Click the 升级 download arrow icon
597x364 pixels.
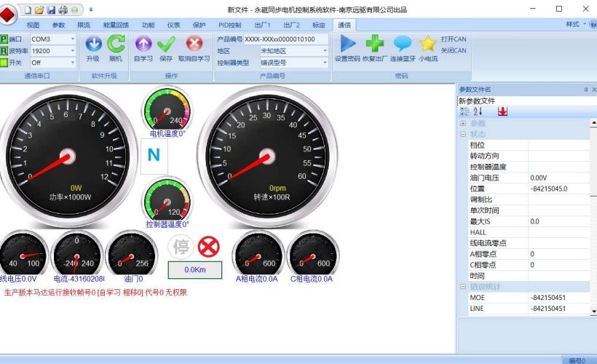pos(93,44)
